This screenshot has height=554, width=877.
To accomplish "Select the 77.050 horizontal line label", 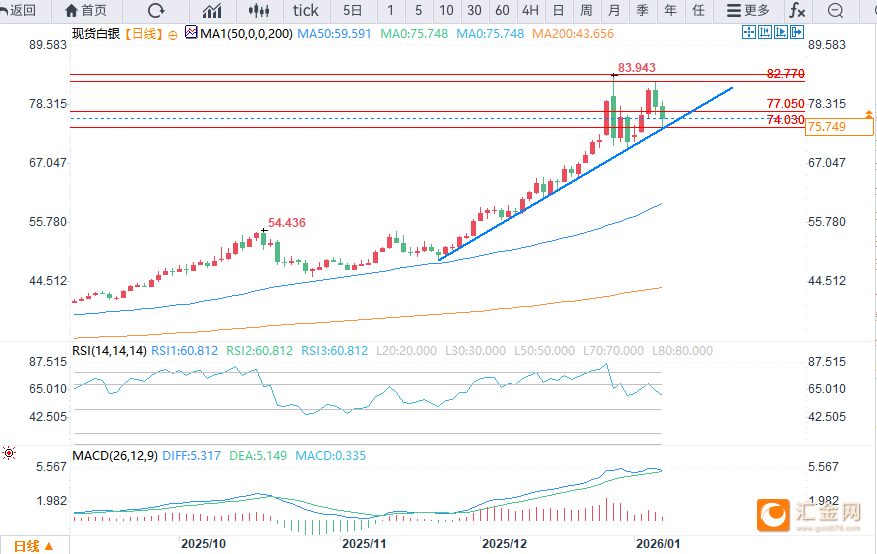I will tap(785, 103).
